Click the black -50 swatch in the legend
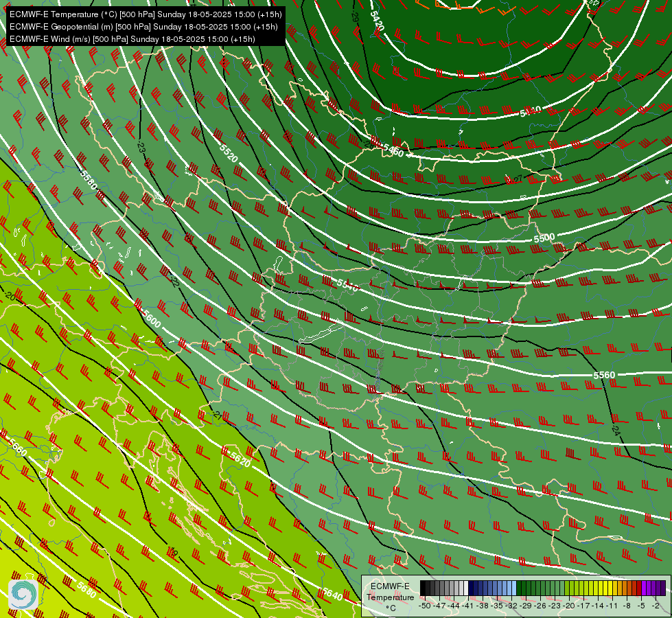Screen dimensions: 672x618 [x=423, y=588]
